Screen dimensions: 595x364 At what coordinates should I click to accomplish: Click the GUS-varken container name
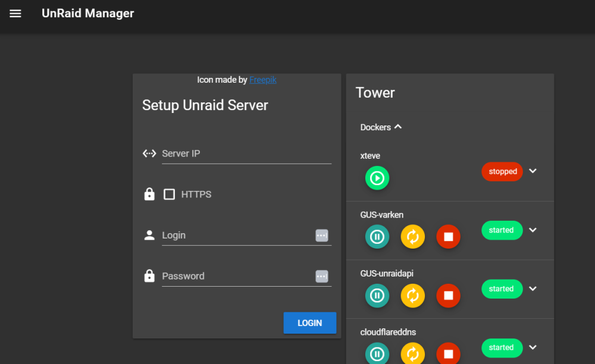pos(382,215)
